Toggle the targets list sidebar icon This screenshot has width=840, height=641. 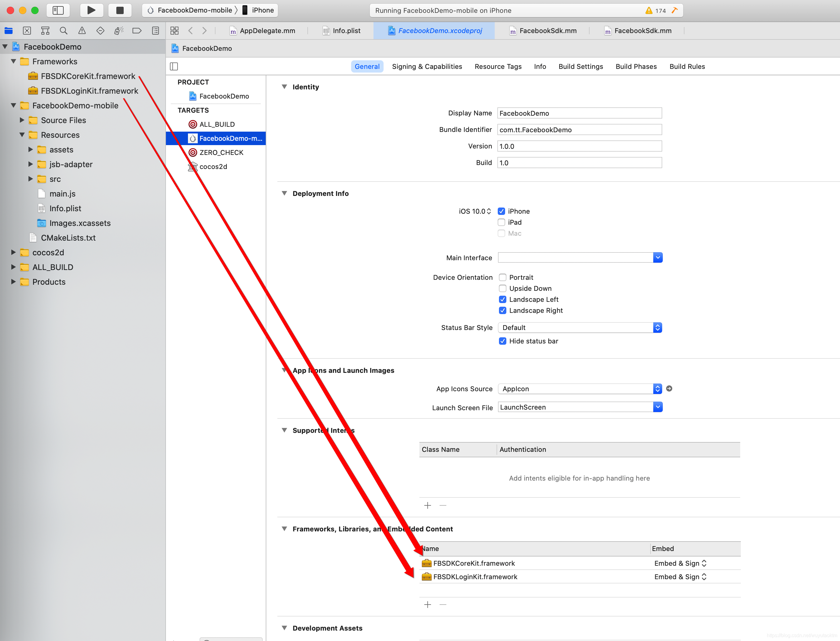174,66
